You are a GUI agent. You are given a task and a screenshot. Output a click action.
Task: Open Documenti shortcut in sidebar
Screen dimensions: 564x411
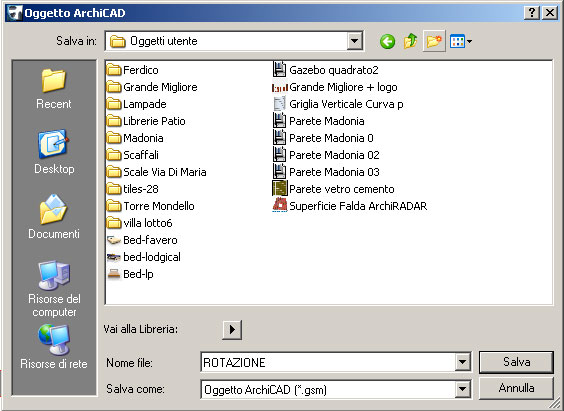(x=54, y=217)
